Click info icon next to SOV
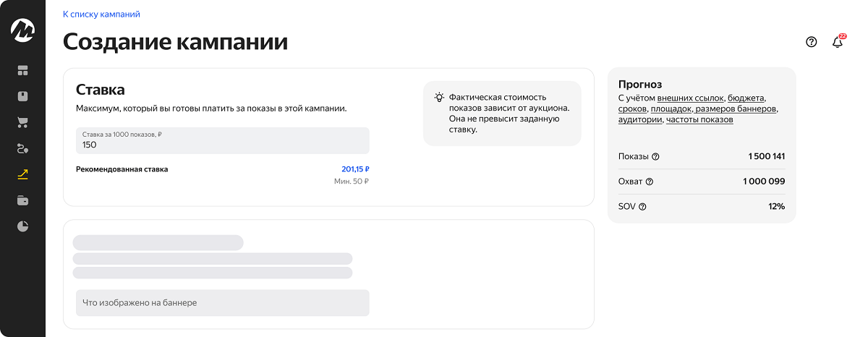Image resolution: width=868 pixels, height=337 pixels. (x=642, y=207)
